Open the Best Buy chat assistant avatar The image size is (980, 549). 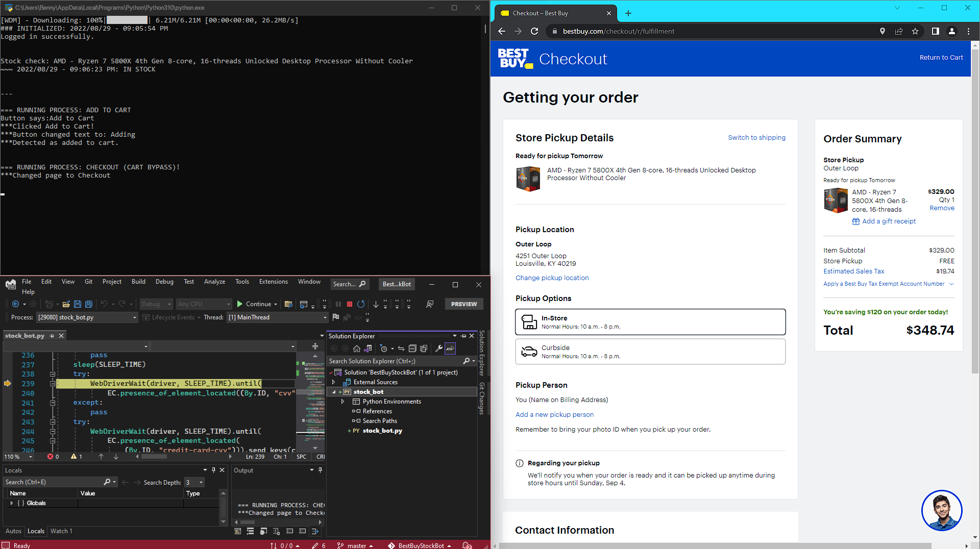click(942, 510)
